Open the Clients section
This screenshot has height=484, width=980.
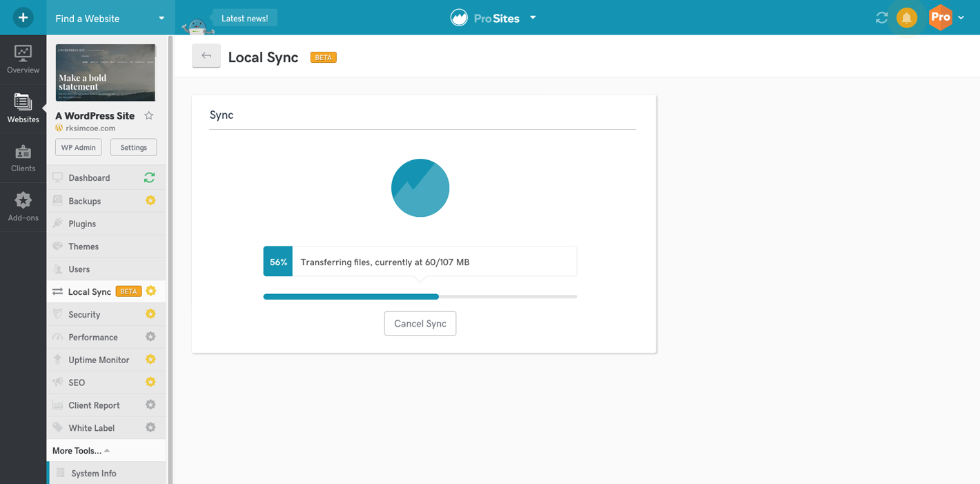pyautogui.click(x=23, y=158)
